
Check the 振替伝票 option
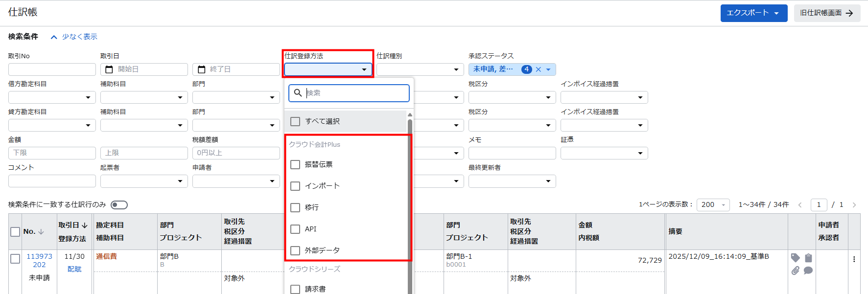pos(295,164)
